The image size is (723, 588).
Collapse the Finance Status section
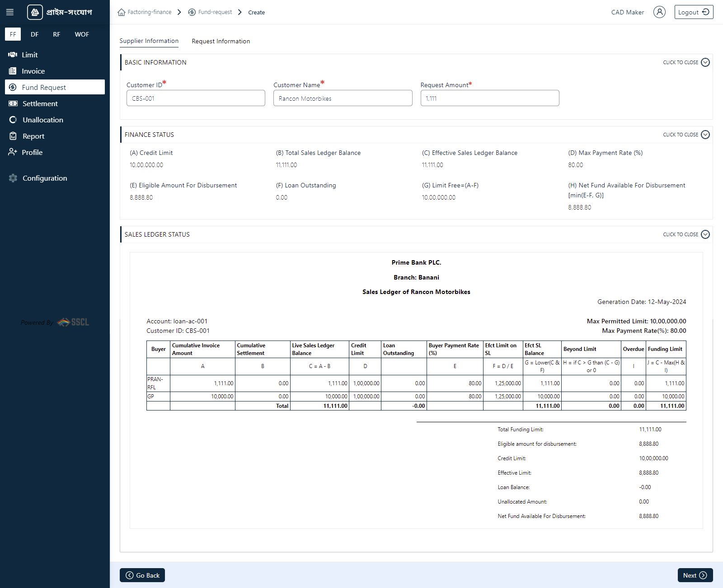[x=686, y=135]
